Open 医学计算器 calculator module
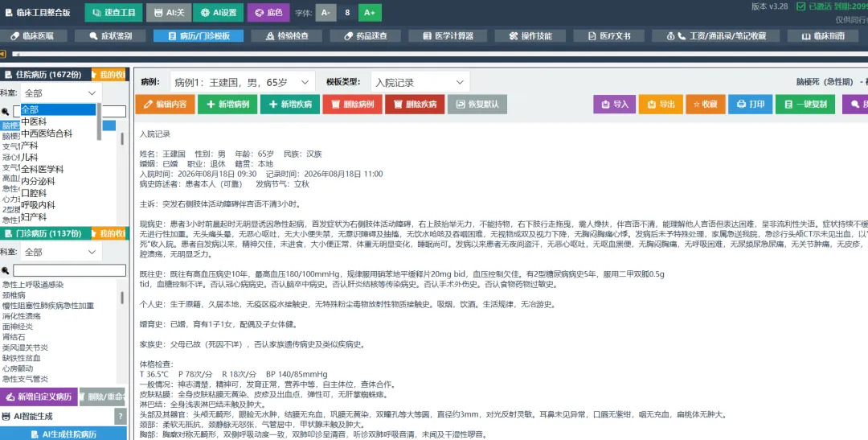The width and height of the screenshot is (868, 440). 448,36
